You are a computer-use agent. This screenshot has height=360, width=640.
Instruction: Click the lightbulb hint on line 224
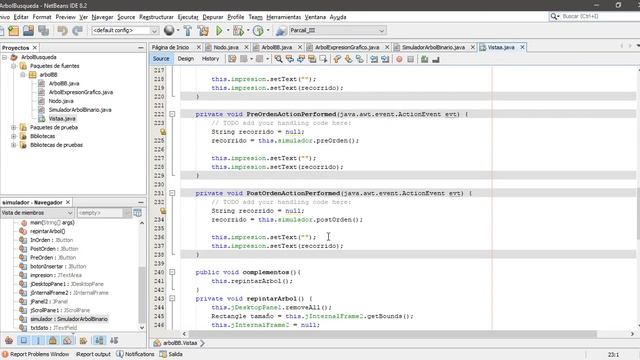pos(162,132)
